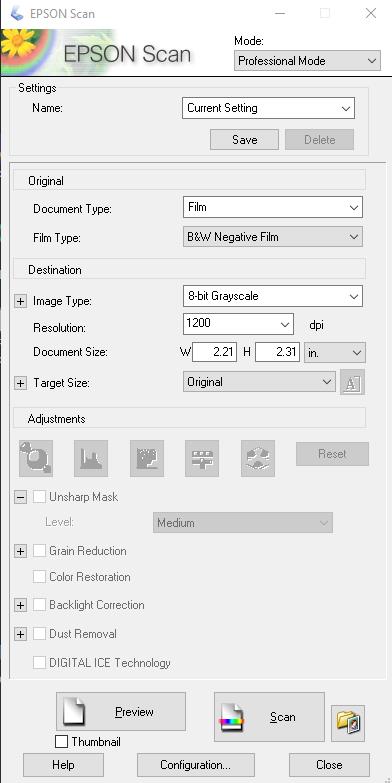This screenshot has width=392, height=783.
Task: Click the EPSON Scan title bar icon
Action: [x=16, y=13]
